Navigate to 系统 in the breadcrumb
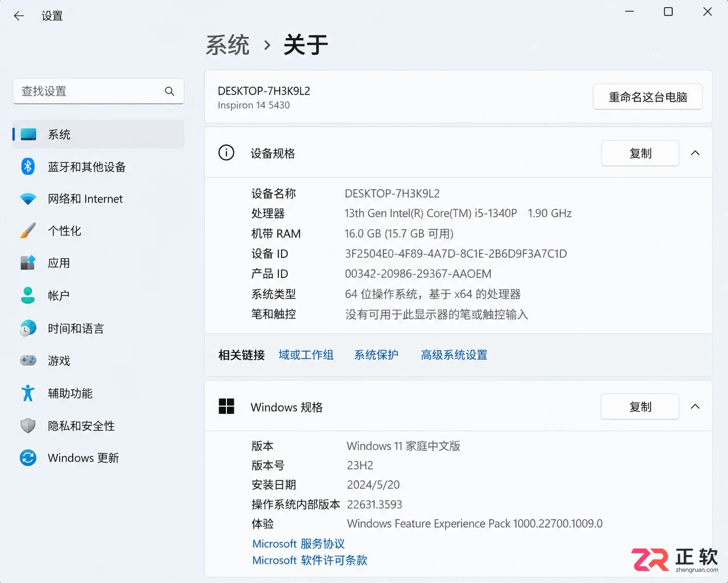This screenshot has height=583, width=728. point(227,45)
